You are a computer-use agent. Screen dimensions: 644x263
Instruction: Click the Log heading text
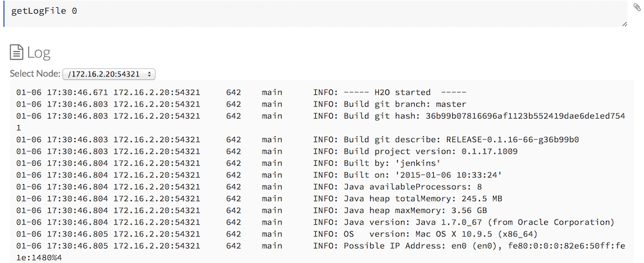pyautogui.click(x=38, y=52)
